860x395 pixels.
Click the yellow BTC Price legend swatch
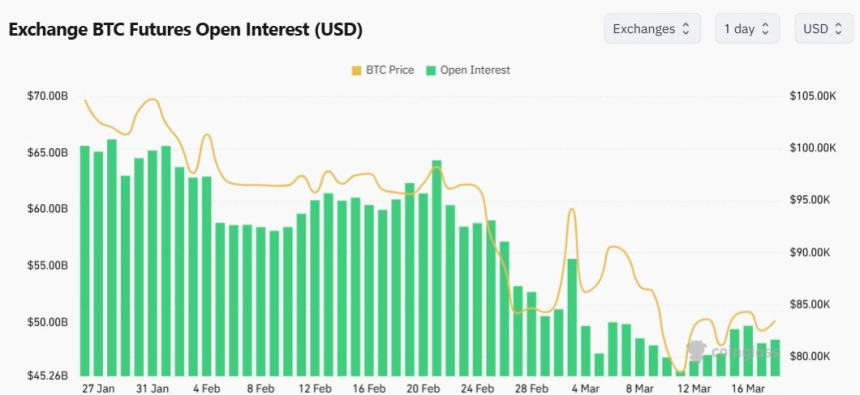pyautogui.click(x=357, y=71)
